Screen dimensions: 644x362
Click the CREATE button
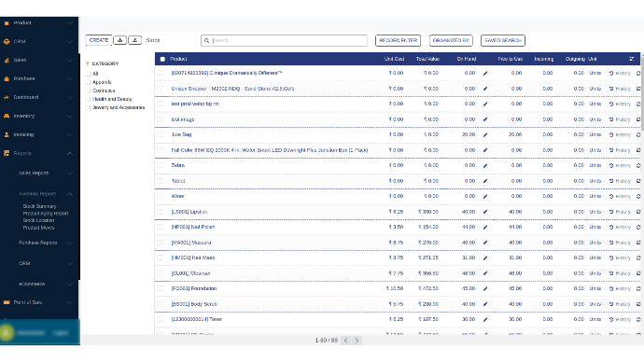[99, 40]
